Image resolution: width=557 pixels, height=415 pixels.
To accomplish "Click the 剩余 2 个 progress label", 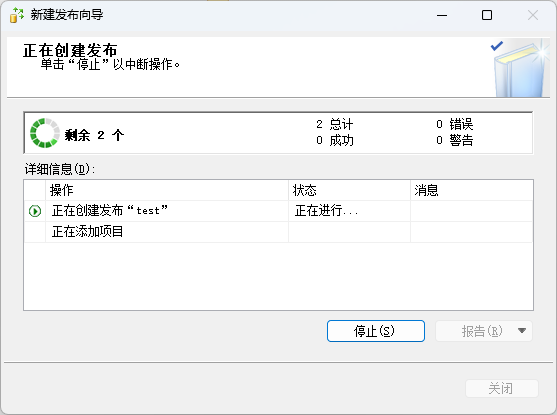I will coord(94,135).
